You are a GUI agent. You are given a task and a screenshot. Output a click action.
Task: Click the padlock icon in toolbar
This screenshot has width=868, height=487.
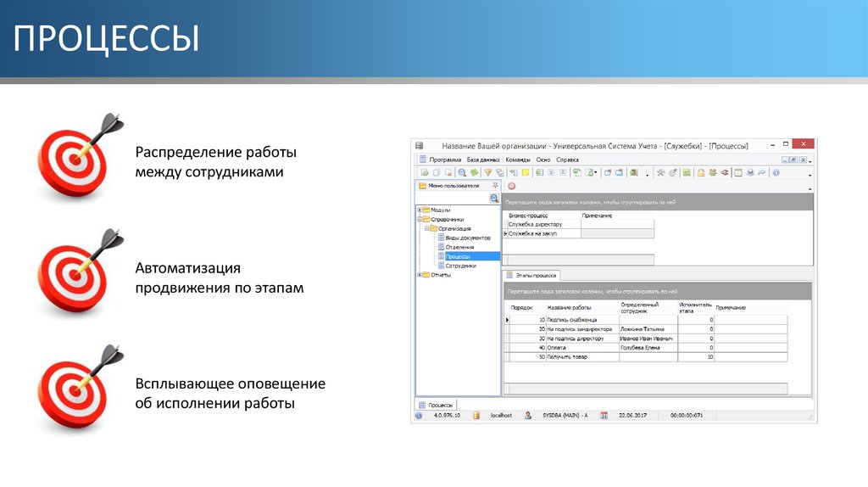pos(701,172)
